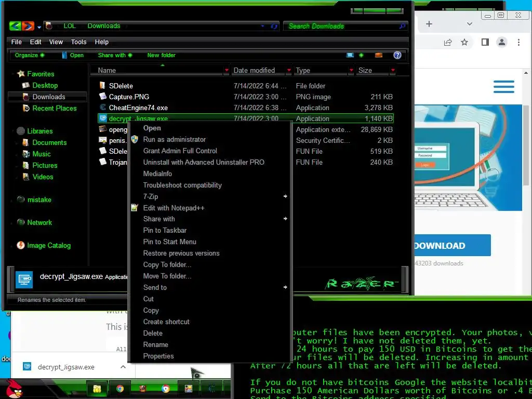Open the Name column filter dropdown

227,70
